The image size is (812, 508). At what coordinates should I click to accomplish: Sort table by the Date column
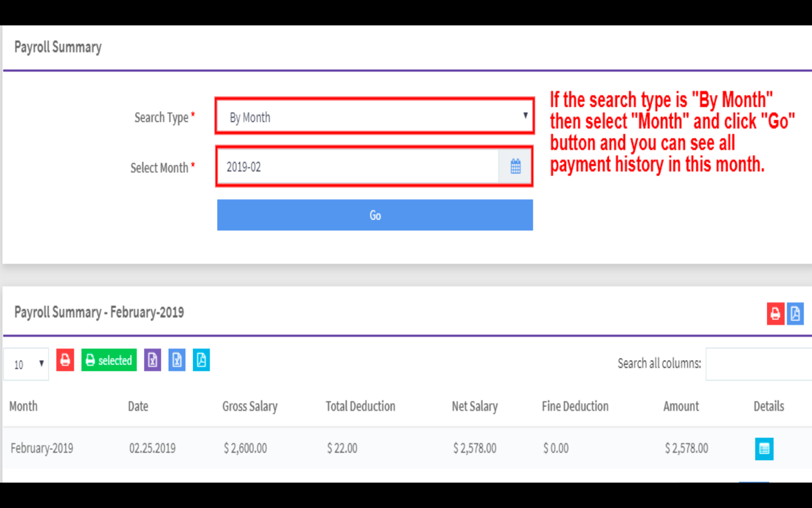(138, 406)
